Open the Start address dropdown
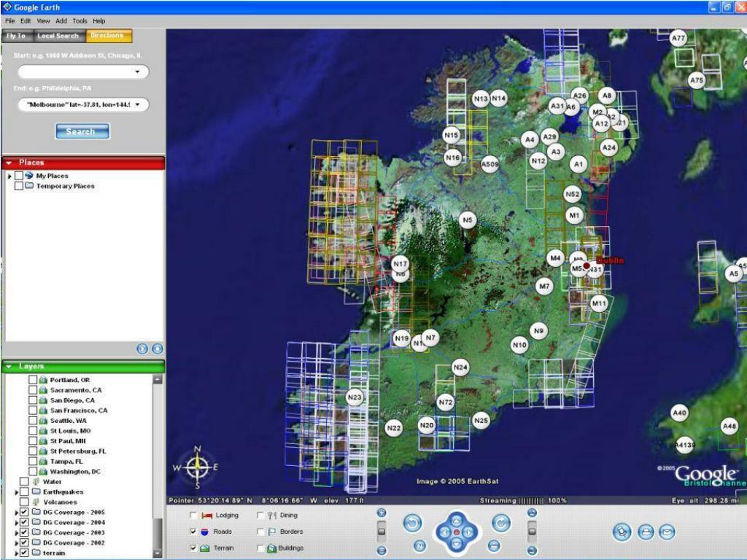 137,72
